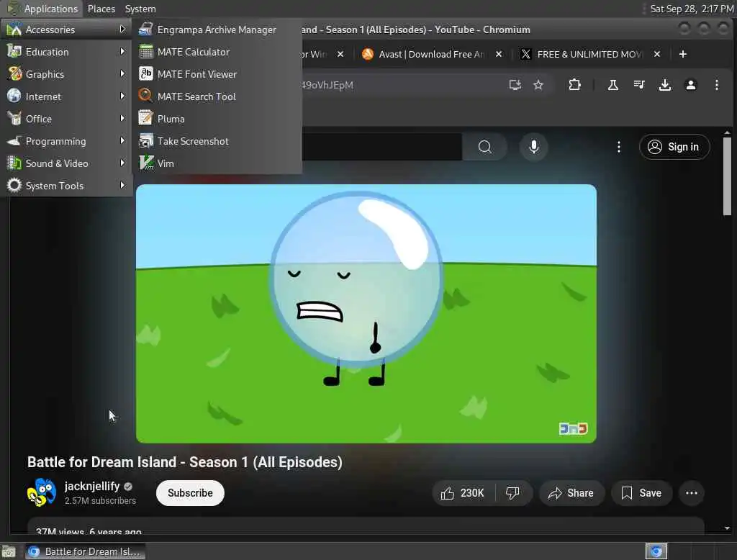Dislike the video with thumbs down
Image resolution: width=737 pixels, height=560 pixels.
coord(512,493)
